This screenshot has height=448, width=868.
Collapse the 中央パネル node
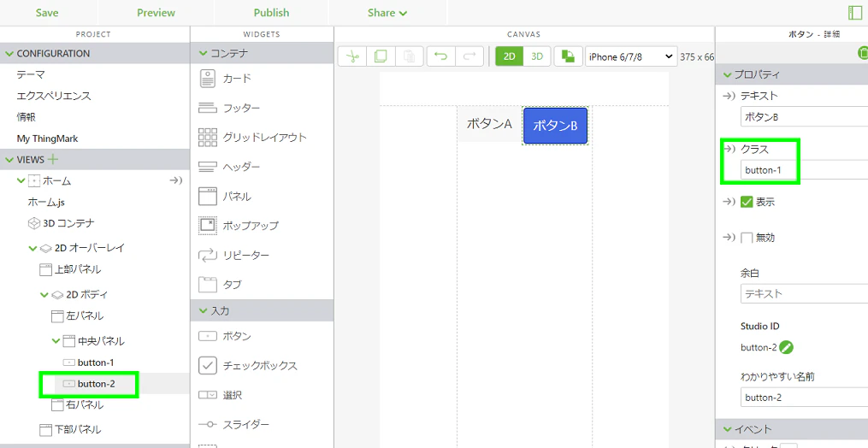pos(56,341)
